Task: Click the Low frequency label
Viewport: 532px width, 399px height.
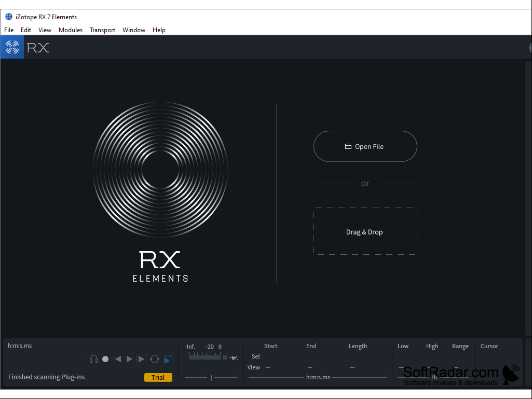Action: coord(403,346)
